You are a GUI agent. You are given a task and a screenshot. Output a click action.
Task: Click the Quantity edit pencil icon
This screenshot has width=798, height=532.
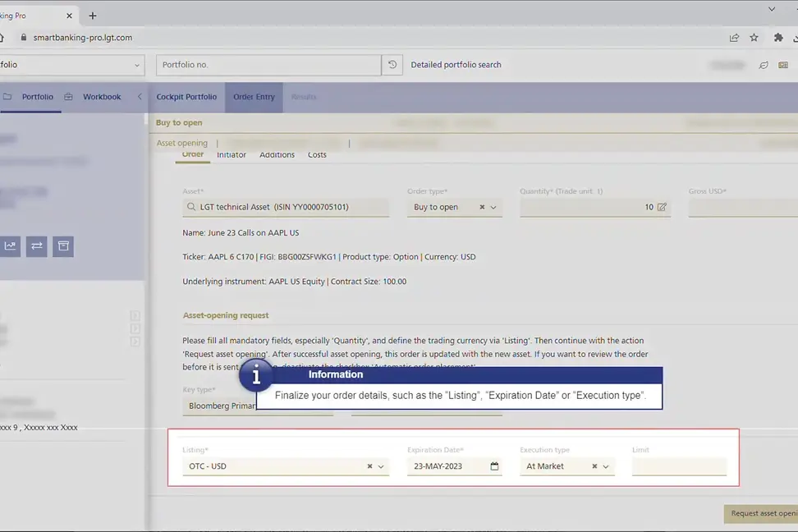point(662,207)
